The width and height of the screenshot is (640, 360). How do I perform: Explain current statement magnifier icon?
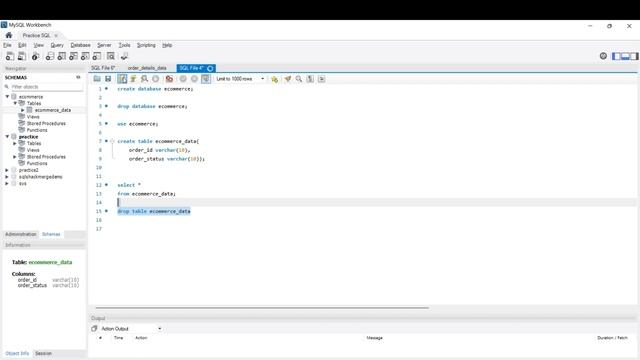[144, 79]
